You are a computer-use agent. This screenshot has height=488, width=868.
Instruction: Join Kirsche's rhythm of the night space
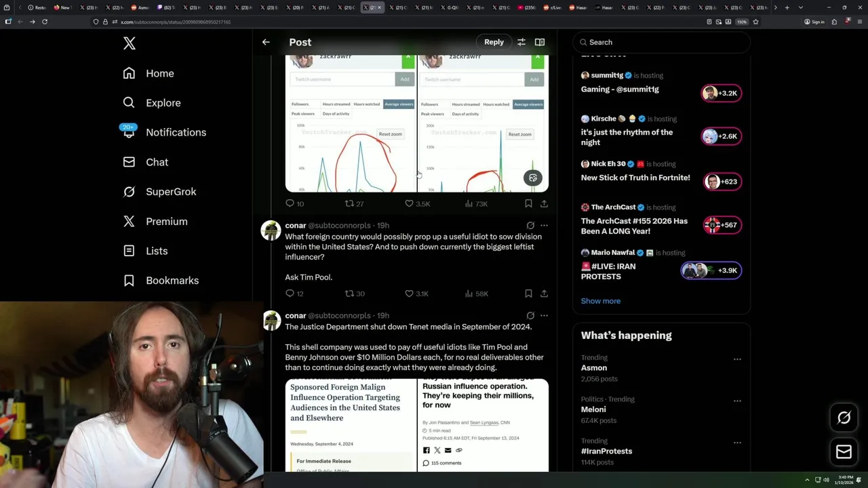[661, 131]
